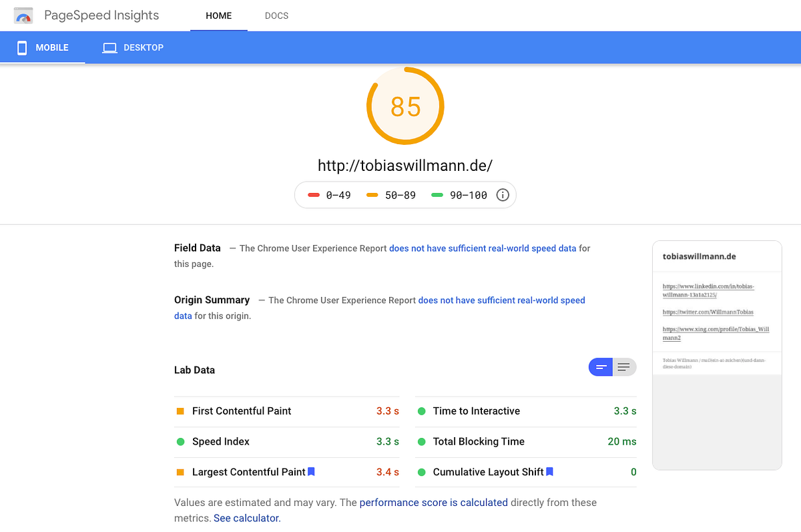The height and width of the screenshot is (532, 801).
Task: Click the First Contentful Paint label
Action: point(242,411)
